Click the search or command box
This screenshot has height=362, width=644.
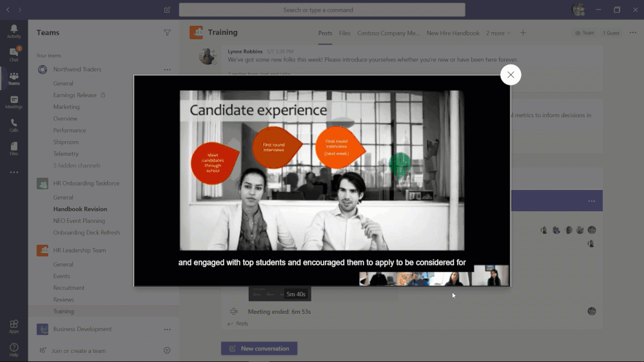[322, 10]
